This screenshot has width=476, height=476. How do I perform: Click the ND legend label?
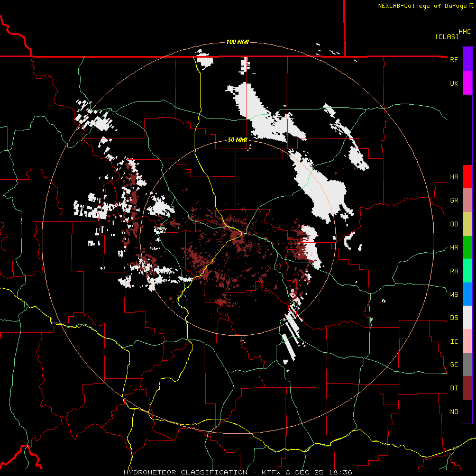(x=454, y=412)
